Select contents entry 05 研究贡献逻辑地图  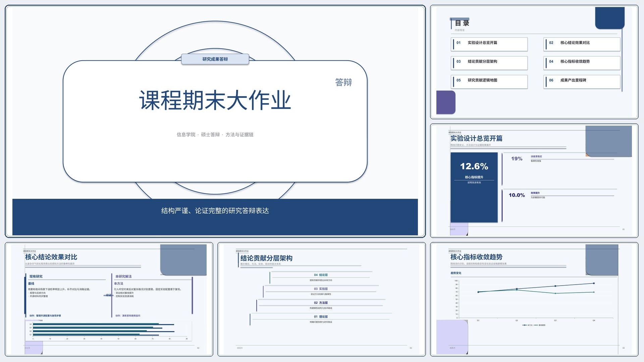[x=489, y=82]
